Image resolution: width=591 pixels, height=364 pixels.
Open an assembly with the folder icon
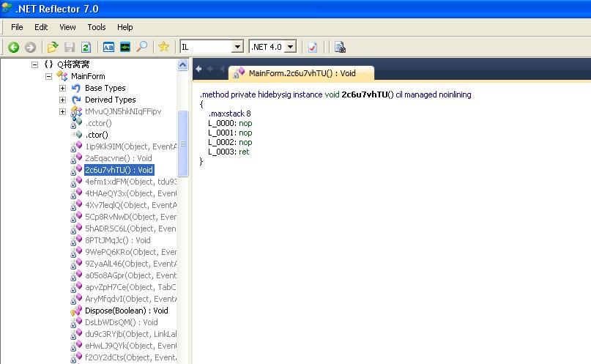[53, 47]
